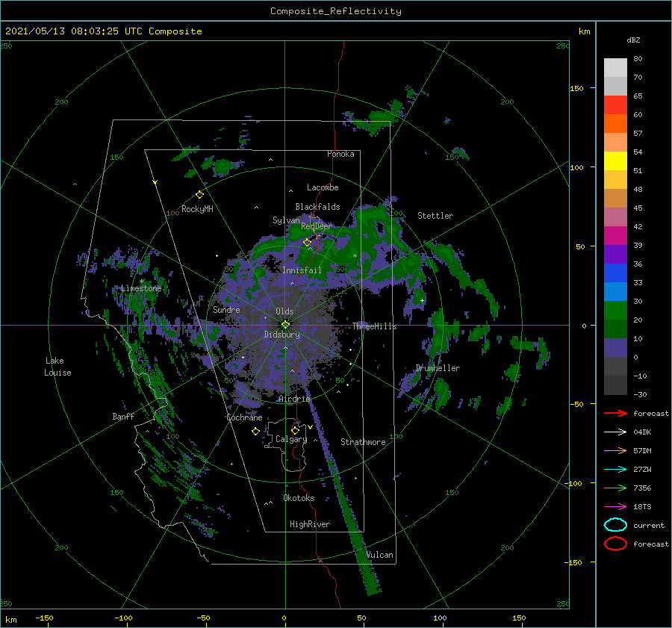
Task: Click the green 7356 arrow icon
Action: coord(615,488)
